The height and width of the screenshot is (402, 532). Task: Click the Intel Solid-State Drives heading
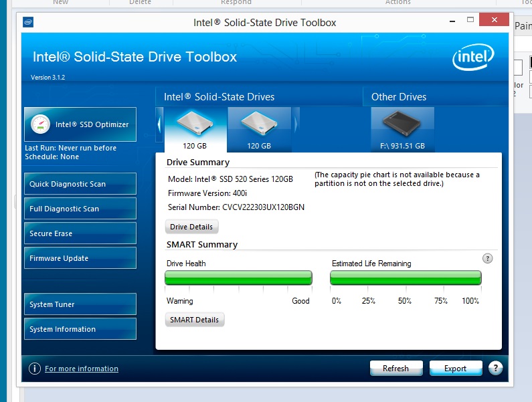(219, 97)
